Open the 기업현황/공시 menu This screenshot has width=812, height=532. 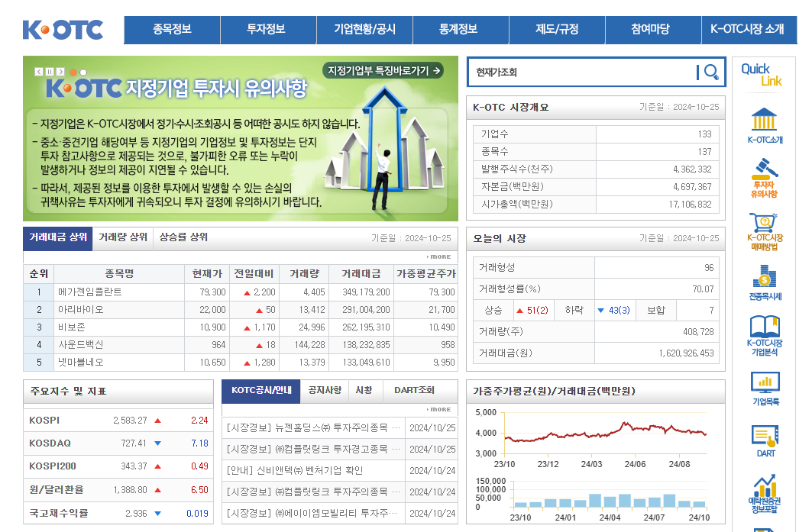(364, 30)
